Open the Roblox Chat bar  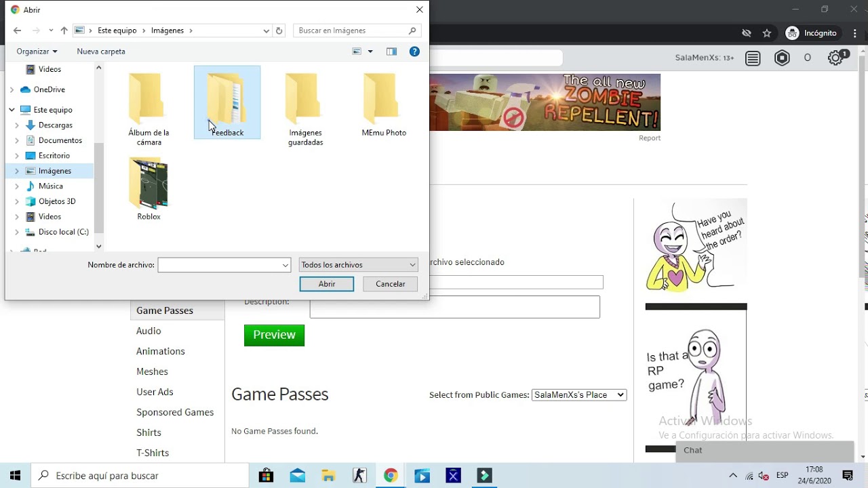[x=764, y=451]
